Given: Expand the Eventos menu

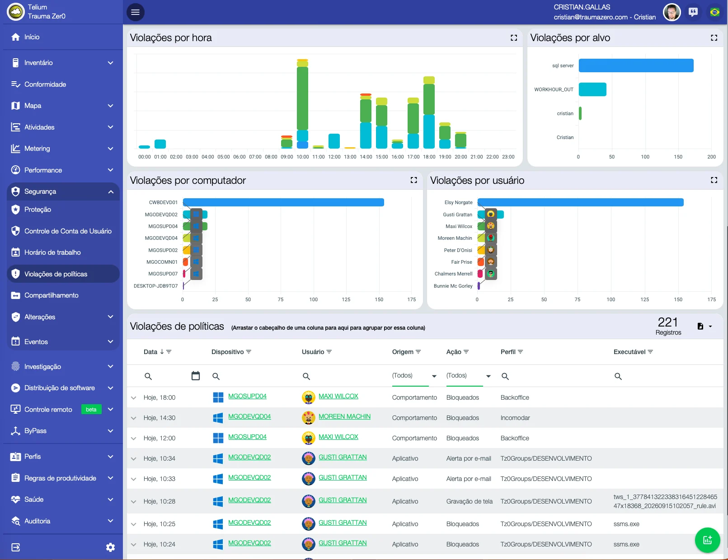Looking at the screenshot, I should (111, 342).
